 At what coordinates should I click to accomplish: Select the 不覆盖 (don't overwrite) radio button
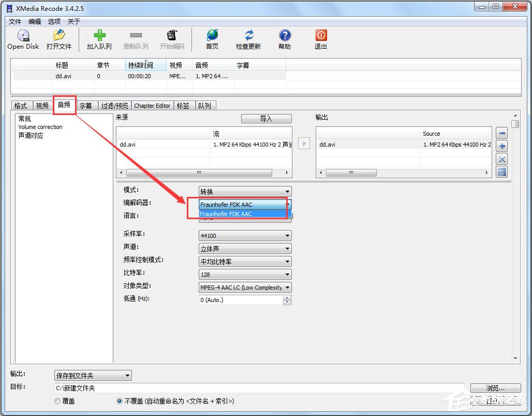[120, 401]
